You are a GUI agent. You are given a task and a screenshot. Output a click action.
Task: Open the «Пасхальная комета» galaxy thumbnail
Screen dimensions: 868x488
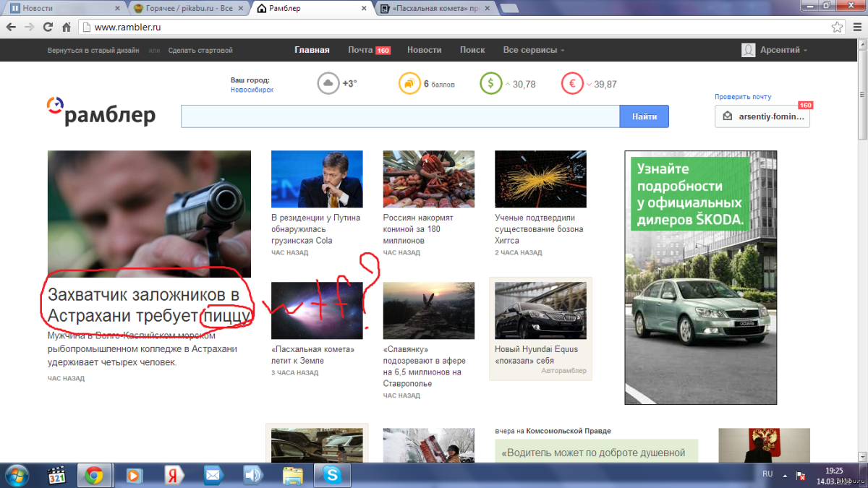[x=317, y=311]
